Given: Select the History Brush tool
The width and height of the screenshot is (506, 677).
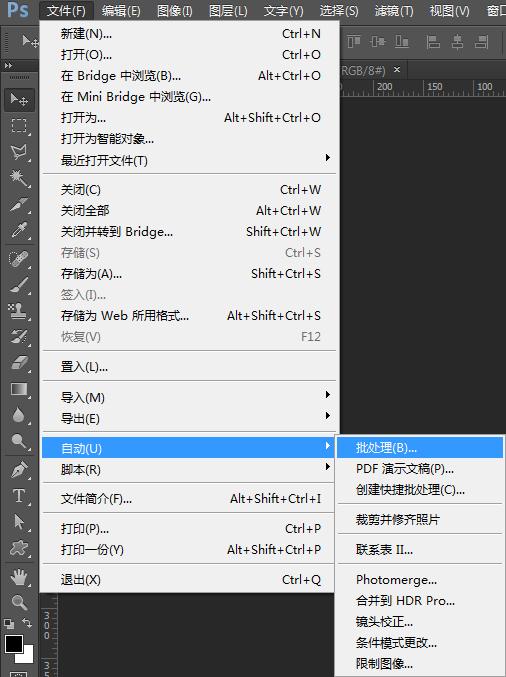Looking at the screenshot, I should (19, 336).
